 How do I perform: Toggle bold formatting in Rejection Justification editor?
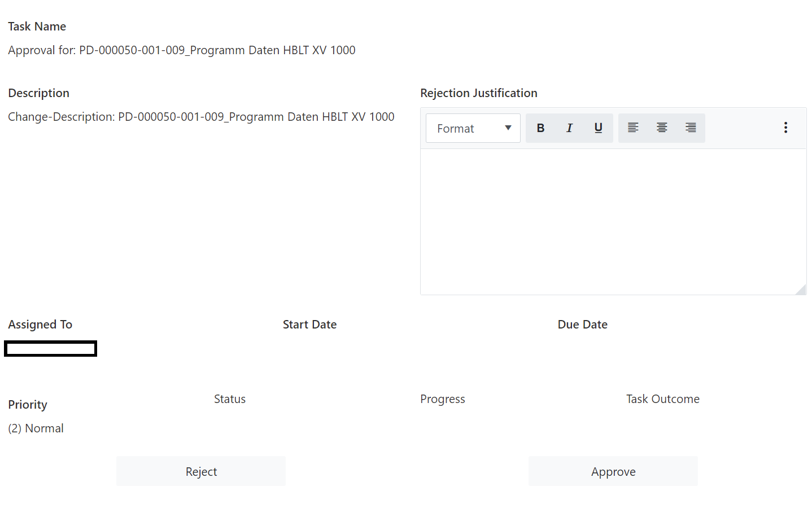click(x=540, y=128)
